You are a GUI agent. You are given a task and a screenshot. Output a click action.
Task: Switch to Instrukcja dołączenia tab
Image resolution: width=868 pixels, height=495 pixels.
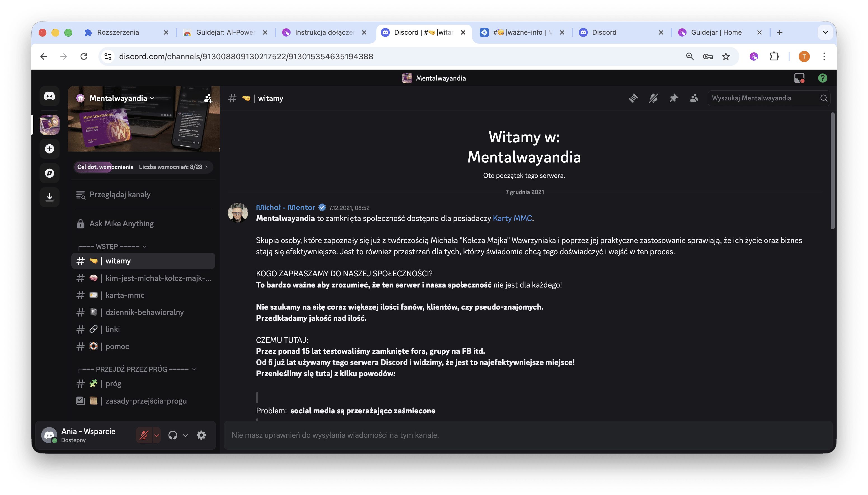coord(324,32)
